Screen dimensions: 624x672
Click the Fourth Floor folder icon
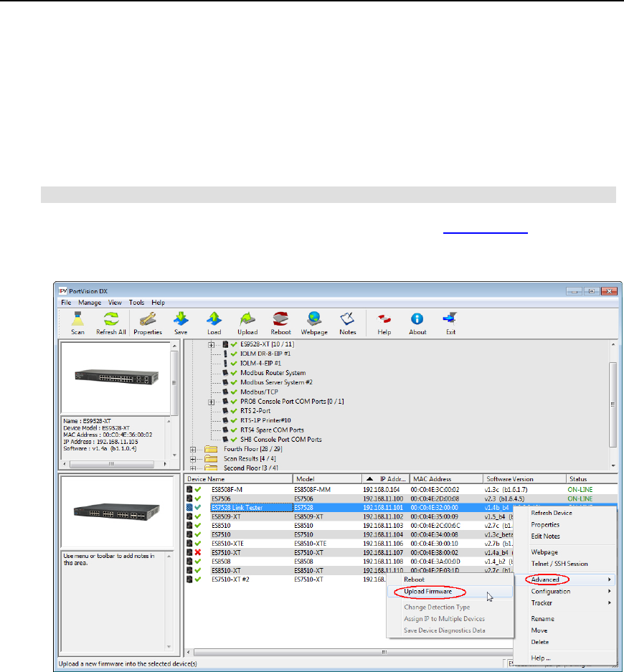[211, 449]
